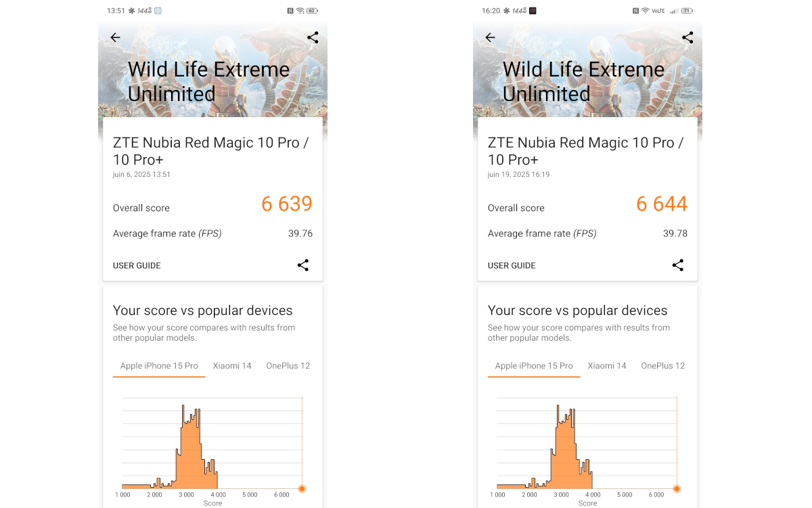Tap WiFi status icon in left status bar
812x508 pixels.
300,11
